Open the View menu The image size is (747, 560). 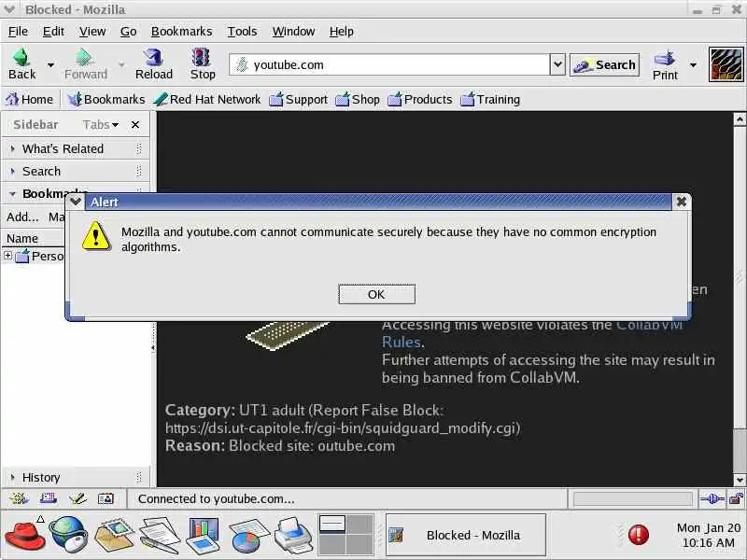coord(92,32)
